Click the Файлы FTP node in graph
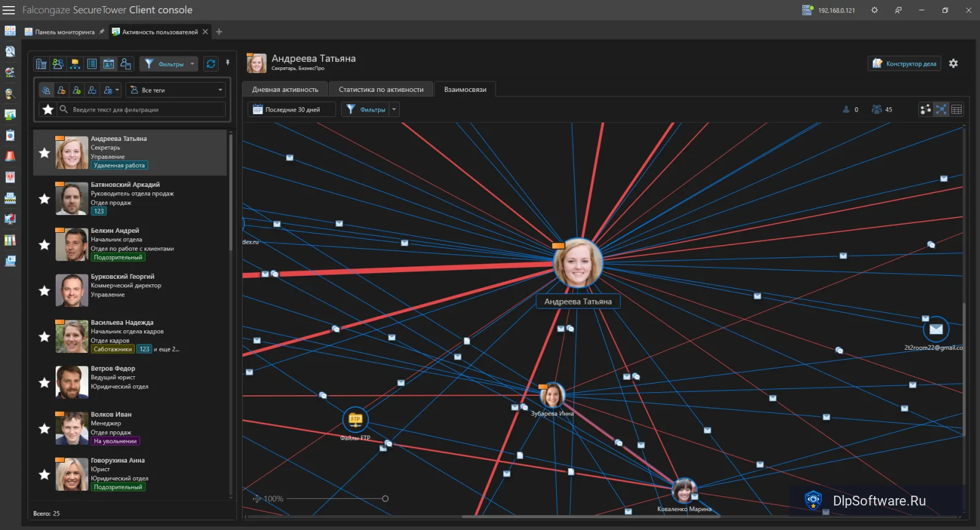The height and width of the screenshot is (530, 980). pos(355,420)
